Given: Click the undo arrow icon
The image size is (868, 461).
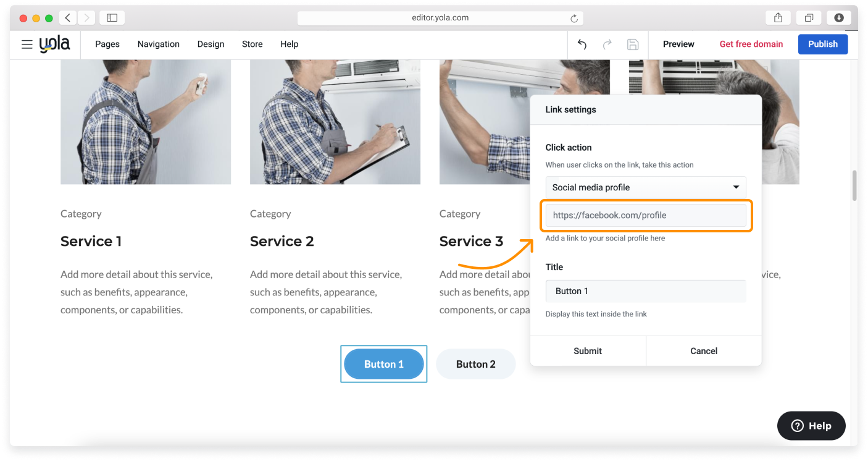Looking at the screenshot, I should tap(582, 44).
